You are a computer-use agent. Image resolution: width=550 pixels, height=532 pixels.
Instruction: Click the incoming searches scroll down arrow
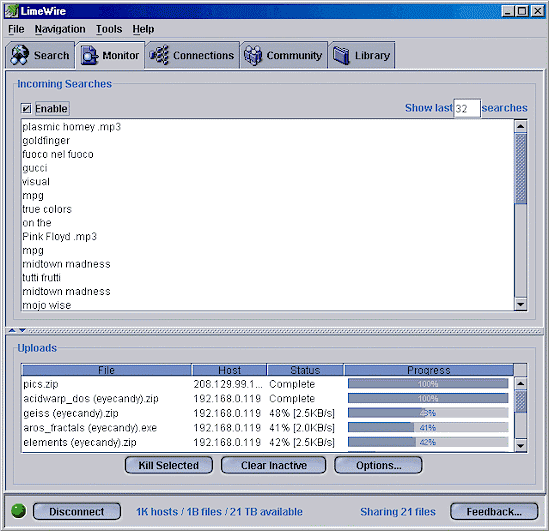(x=521, y=304)
